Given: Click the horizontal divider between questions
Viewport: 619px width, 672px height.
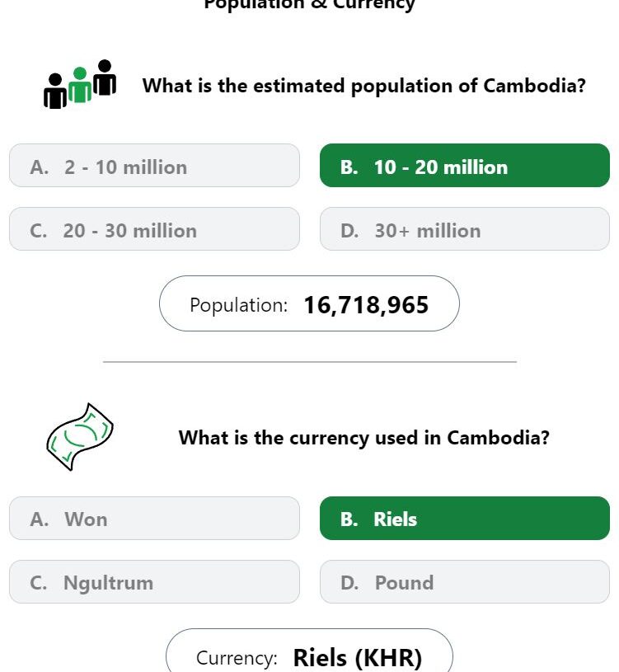Looking at the screenshot, I should (310, 362).
